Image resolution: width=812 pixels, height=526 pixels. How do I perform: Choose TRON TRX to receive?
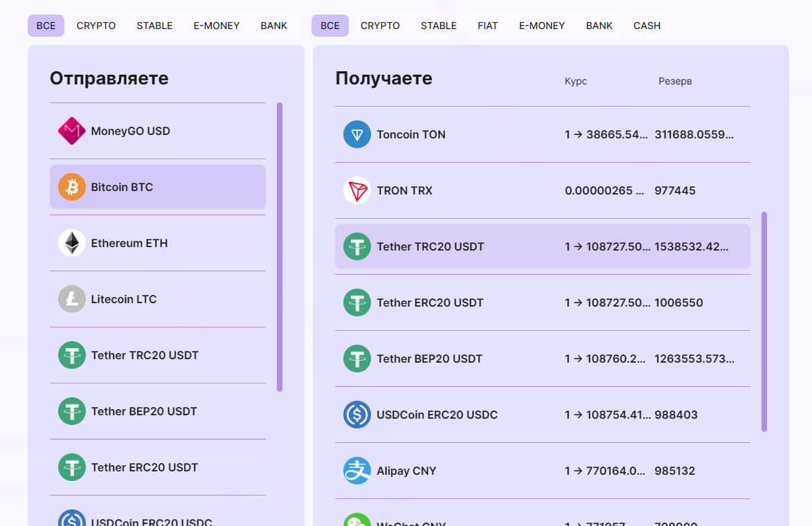point(543,190)
